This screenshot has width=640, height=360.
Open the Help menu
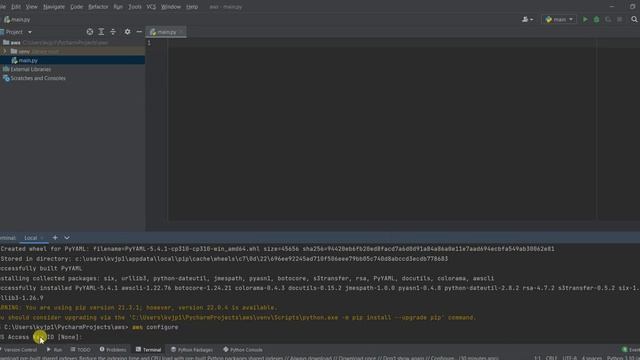(192, 7)
